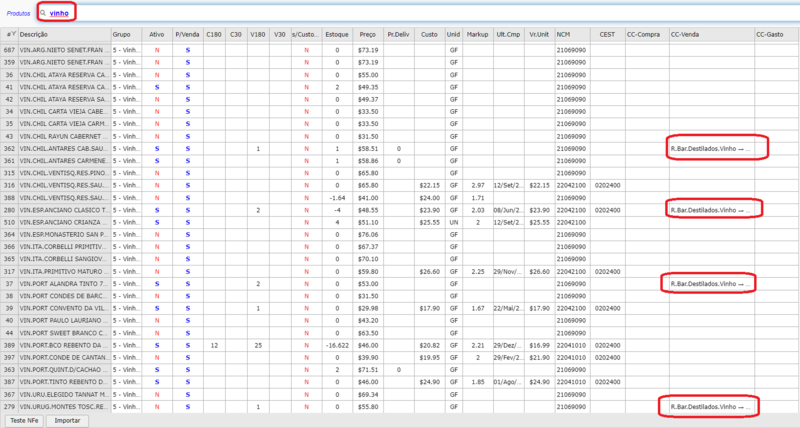Click V180 value 25 in row 389
The width and height of the screenshot is (800, 428).
point(258,345)
